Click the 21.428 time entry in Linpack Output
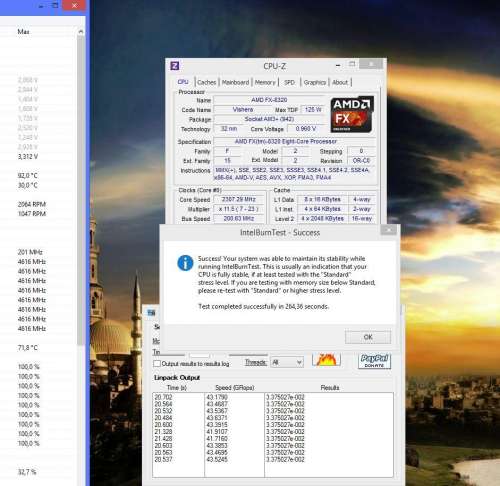 coord(163,438)
